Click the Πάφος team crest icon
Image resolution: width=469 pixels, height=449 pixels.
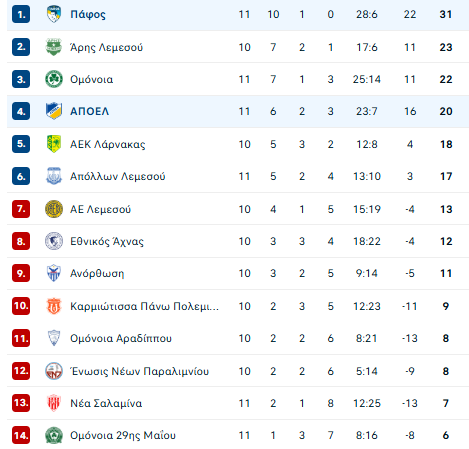tap(54, 14)
